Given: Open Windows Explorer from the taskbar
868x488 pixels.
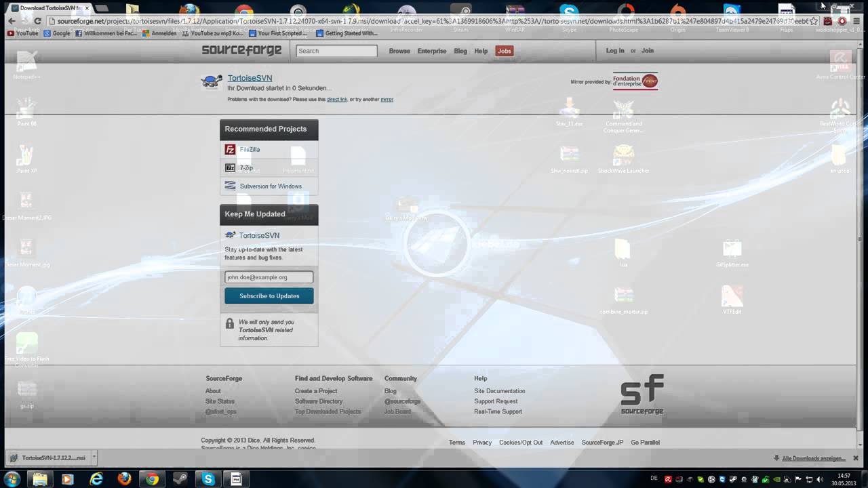Looking at the screenshot, I should [x=40, y=479].
